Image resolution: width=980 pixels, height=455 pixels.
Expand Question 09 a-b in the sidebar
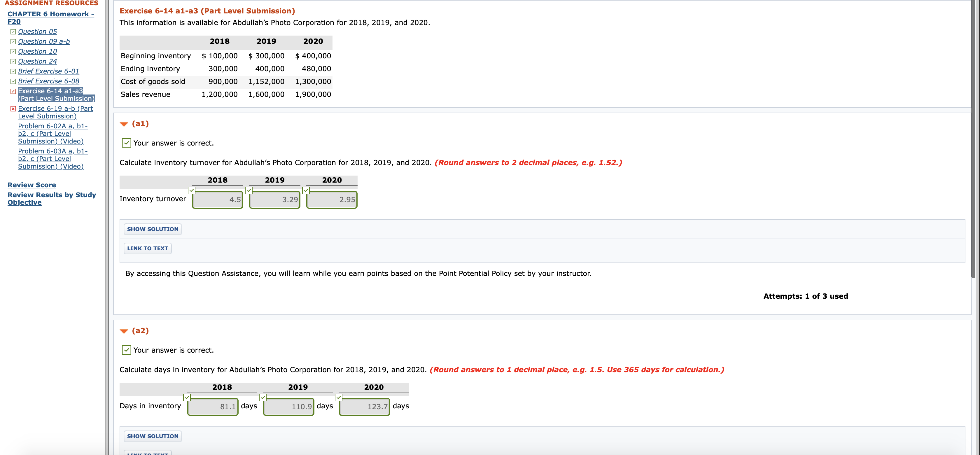point(43,41)
